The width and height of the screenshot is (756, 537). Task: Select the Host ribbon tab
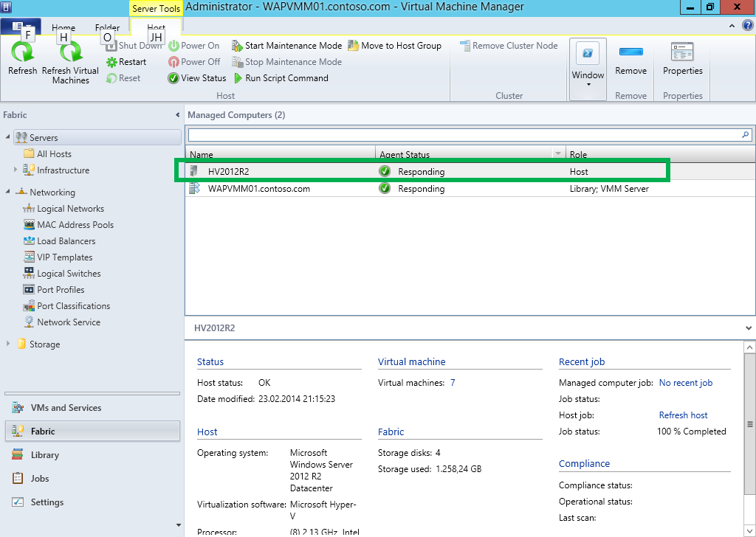click(157, 27)
